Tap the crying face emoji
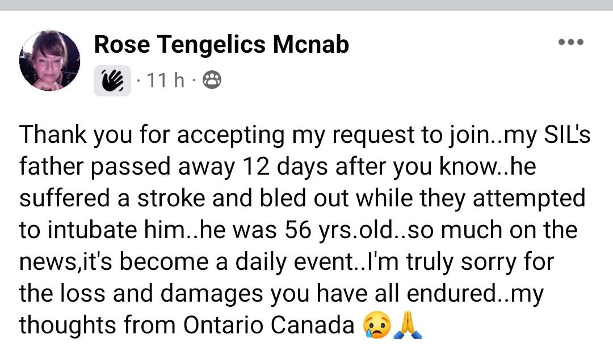613x364 pixels. [x=377, y=325]
